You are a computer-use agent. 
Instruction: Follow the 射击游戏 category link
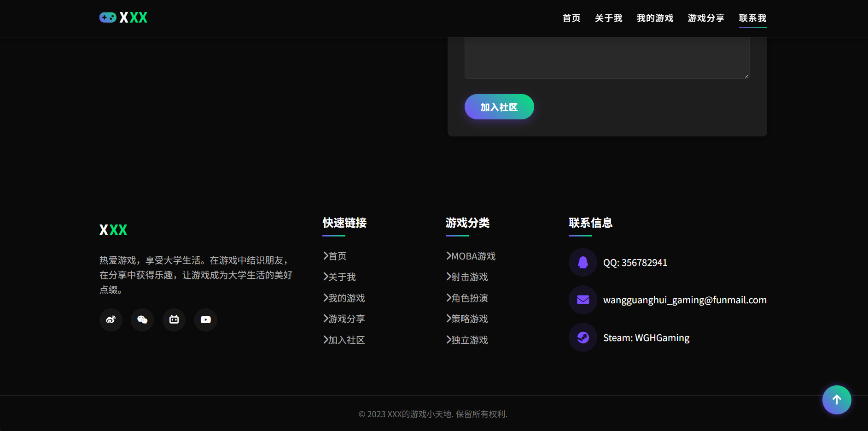[x=467, y=277]
